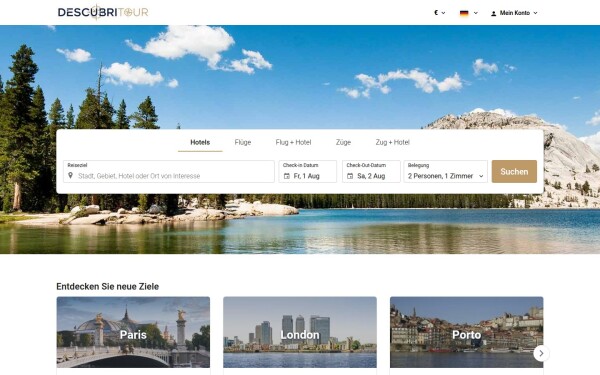Open the Zug + Hotel tab
The image size is (600, 375).
pyautogui.click(x=392, y=142)
